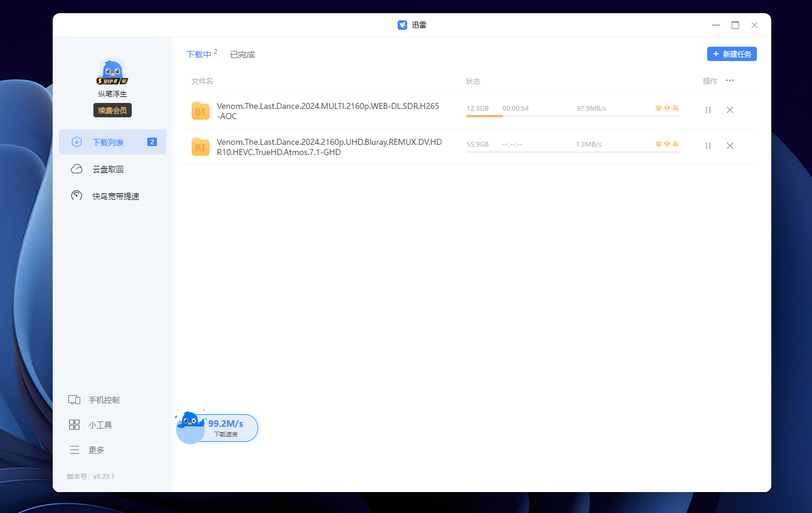Click the four-squares grid icon beside 小工具
This screenshot has height=513, width=812.
pos(74,425)
